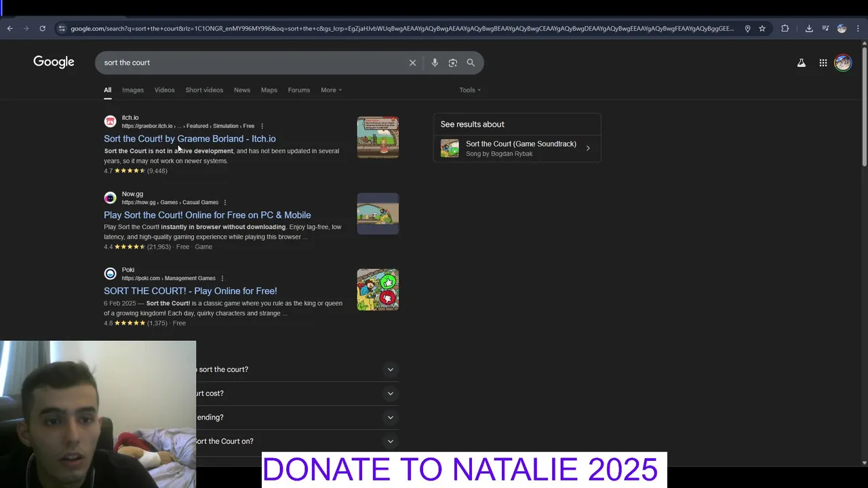Search by image with the lens icon
The image size is (868, 488).
pos(453,62)
